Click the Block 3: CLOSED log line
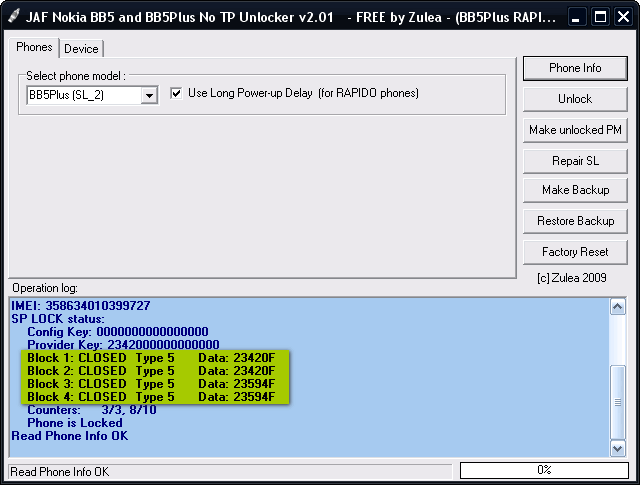The image size is (640, 485). click(x=151, y=384)
